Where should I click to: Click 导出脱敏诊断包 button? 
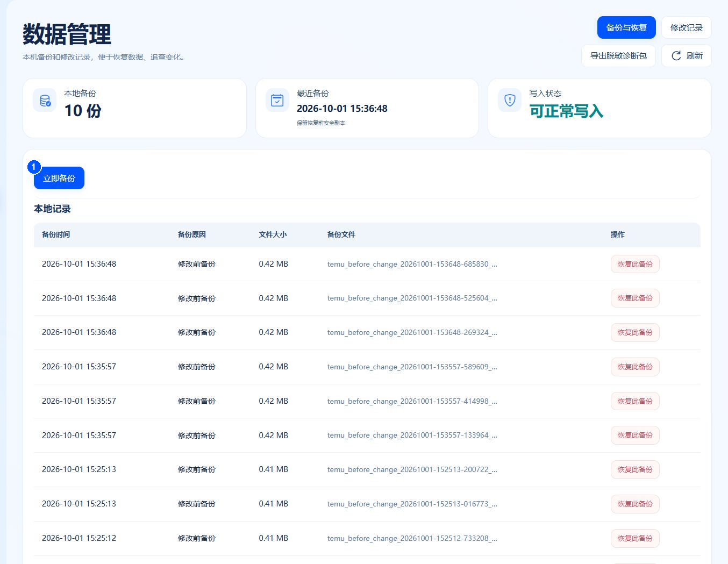click(618, 56)
